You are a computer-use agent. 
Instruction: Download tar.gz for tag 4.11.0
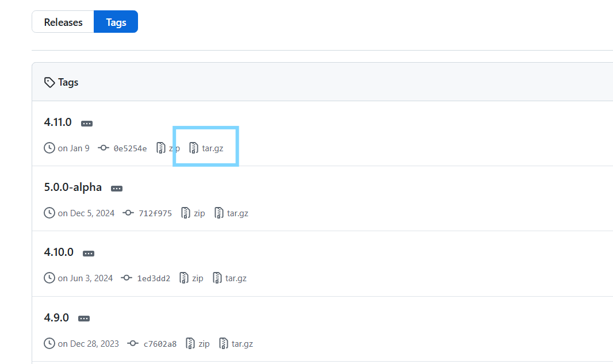point(213,148)
